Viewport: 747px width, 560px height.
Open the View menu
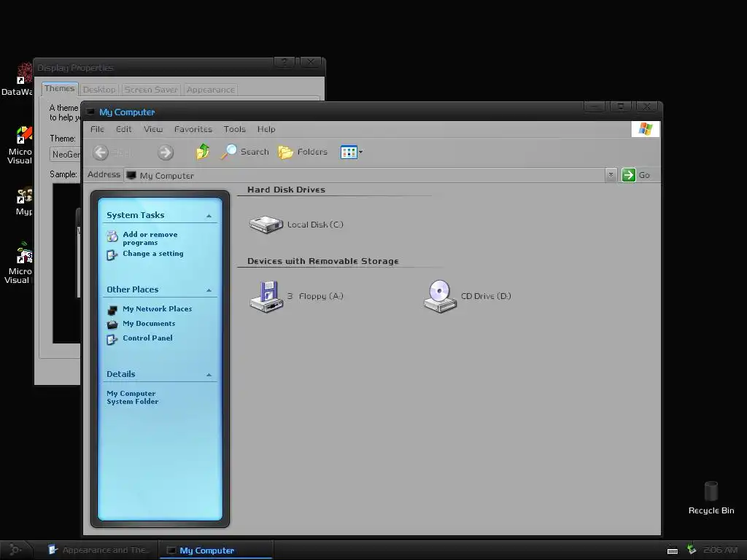click(153, 129)
